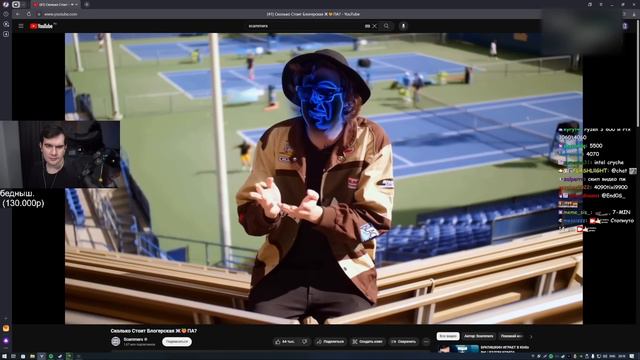Screen dimensions: 640x360
Task: Start voice search with the microphone
Action: click(x=403, y=26)
